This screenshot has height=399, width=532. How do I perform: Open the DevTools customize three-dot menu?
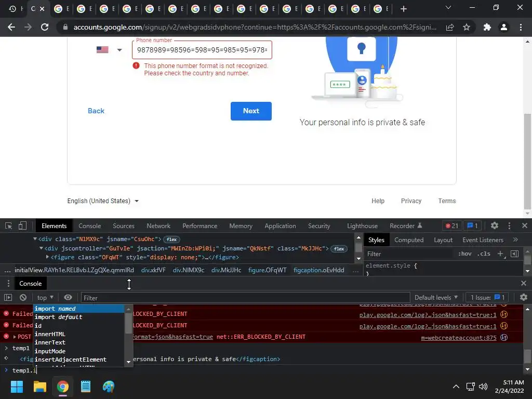pos(509,225)
